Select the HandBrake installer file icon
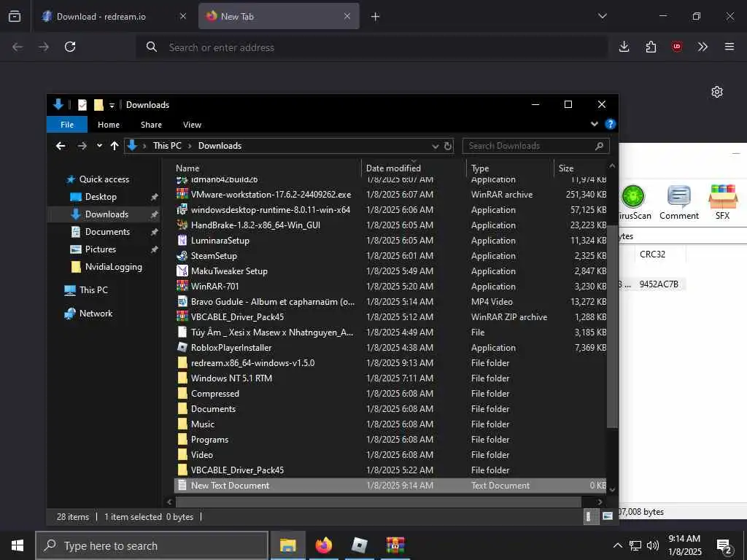 tap(182, 225)
